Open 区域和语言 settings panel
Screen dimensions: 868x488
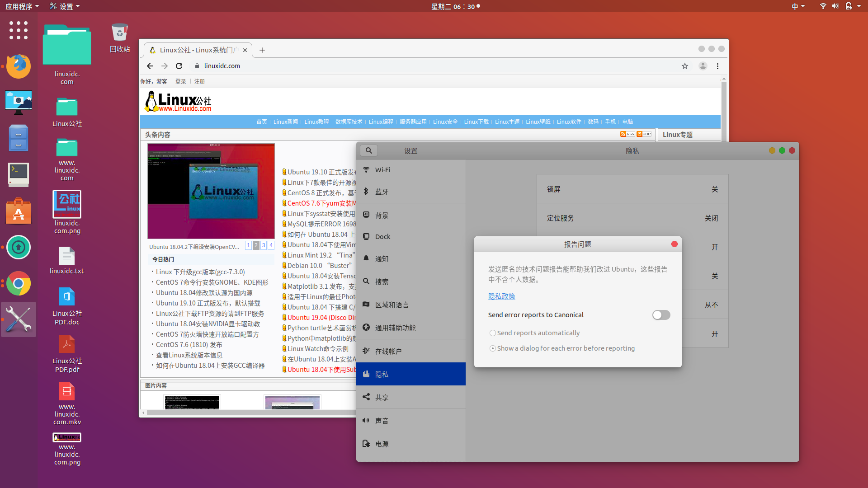point(410,305)
